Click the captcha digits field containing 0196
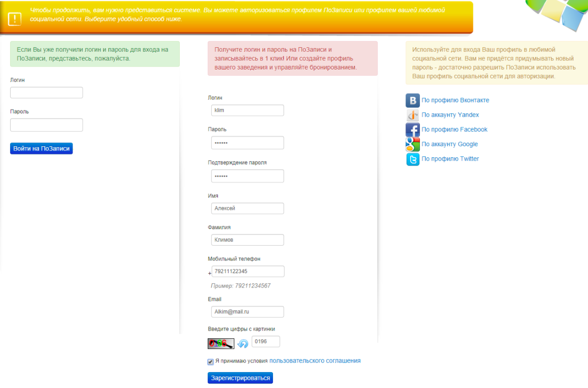The image size is (588, 388). (x=266, y=342)
